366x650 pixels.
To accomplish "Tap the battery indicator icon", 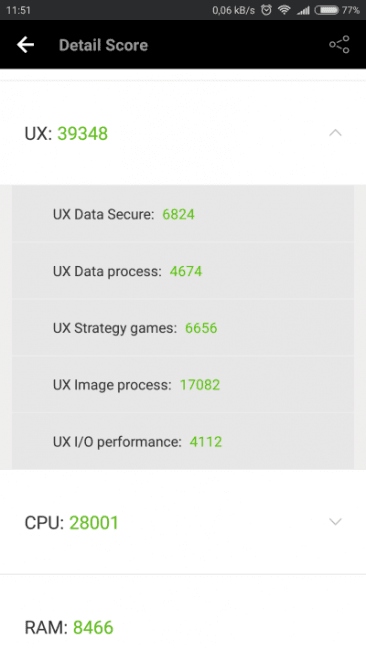I will (327, 10).
